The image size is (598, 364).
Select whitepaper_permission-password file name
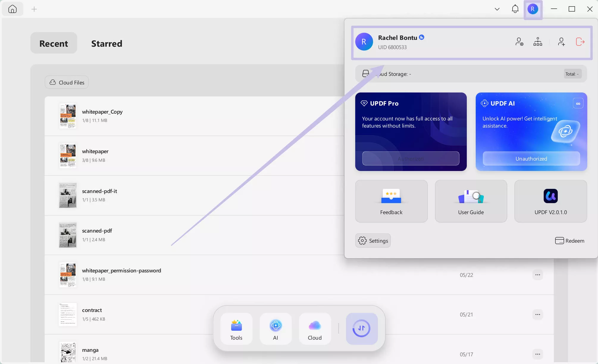[x=121, y=271]
